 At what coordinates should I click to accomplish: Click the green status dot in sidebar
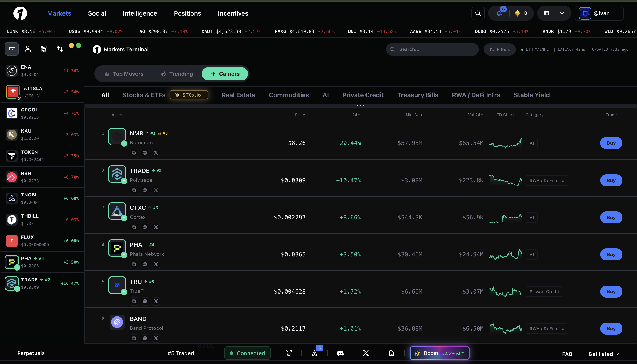point(79,45)
